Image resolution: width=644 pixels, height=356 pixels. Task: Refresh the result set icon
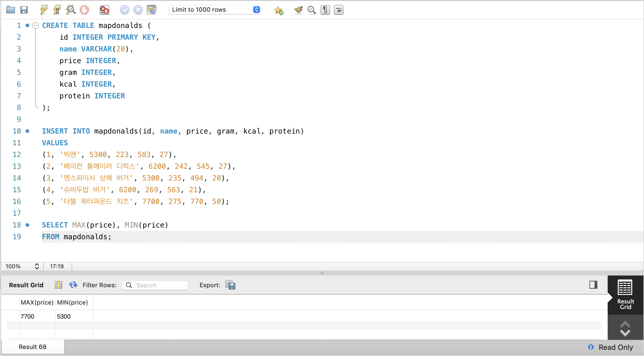73,285
